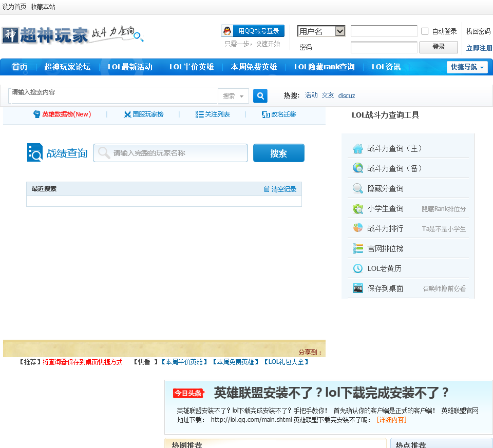Click the hot search 交友 link
Viewport: 493px width, 448px height.
(328, 95)
